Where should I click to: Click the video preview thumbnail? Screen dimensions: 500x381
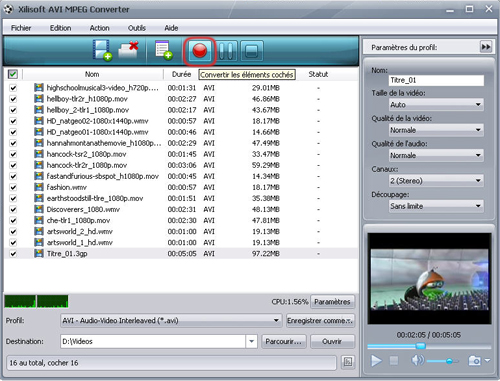[429, 279]
